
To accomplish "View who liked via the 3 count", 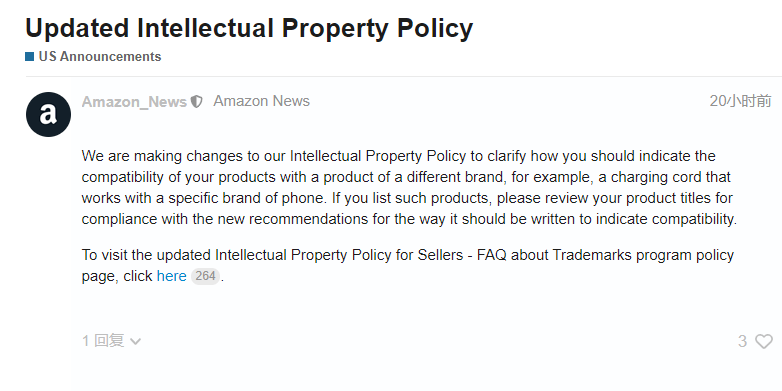I will coord(742,342).
